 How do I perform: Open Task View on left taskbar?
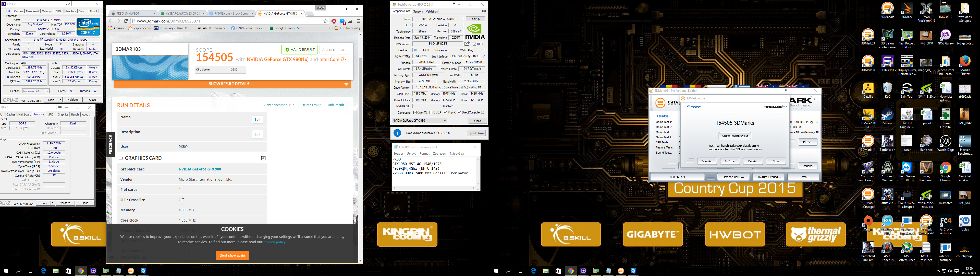click(31, 271)
